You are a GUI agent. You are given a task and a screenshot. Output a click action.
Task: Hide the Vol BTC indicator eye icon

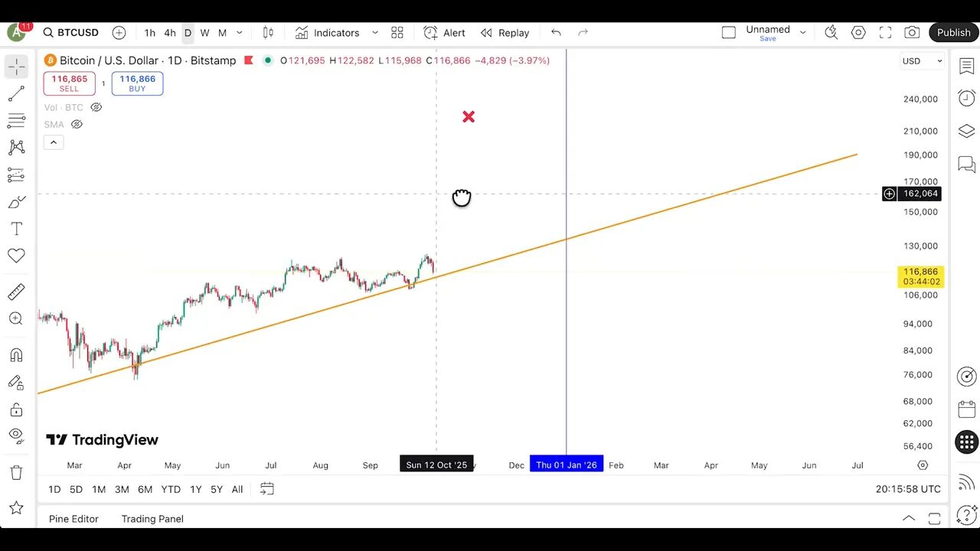[x=96, y=107]
